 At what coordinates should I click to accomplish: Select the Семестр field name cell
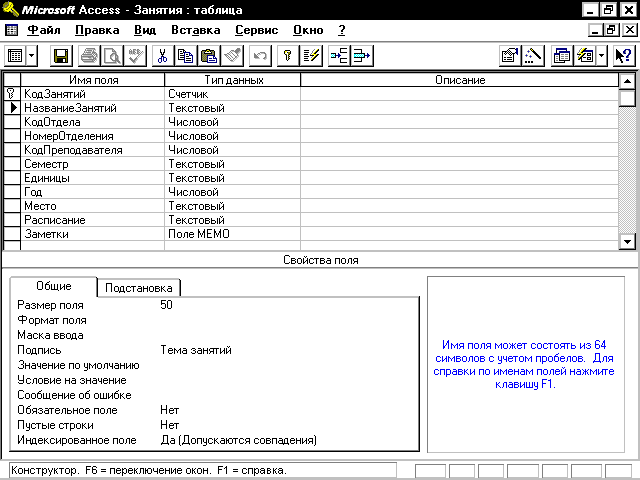(92, 164)
